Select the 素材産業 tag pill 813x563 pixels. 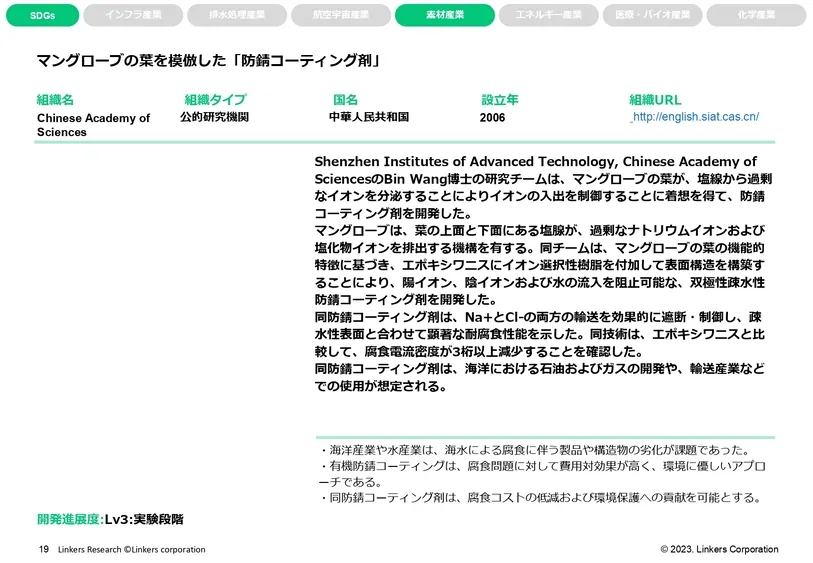[x=445, y=15]
